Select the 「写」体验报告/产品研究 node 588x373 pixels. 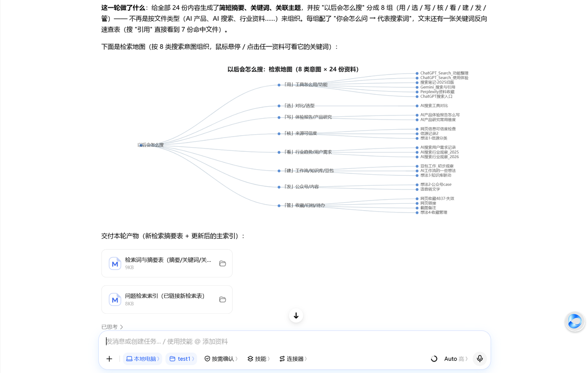click(305, 117)
